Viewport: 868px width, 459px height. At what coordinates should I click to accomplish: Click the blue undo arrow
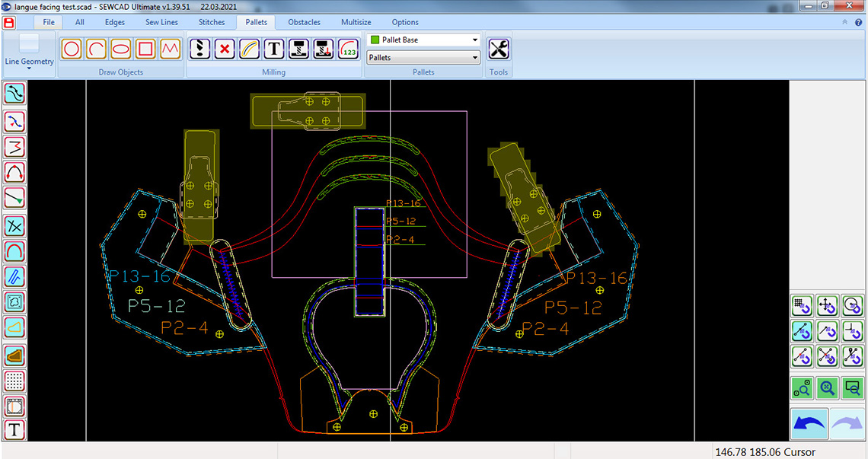click(809, 424)
